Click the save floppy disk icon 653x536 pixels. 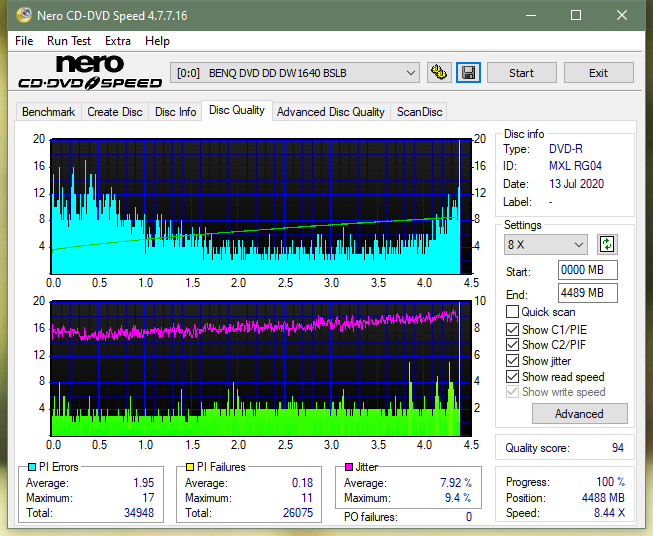pyautogui.click(x=468, y=73)
